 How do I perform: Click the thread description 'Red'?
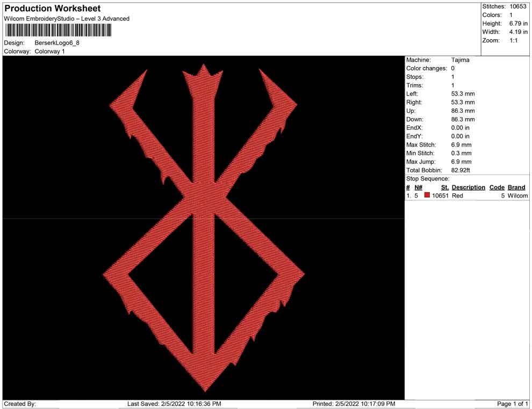[457, 195]
